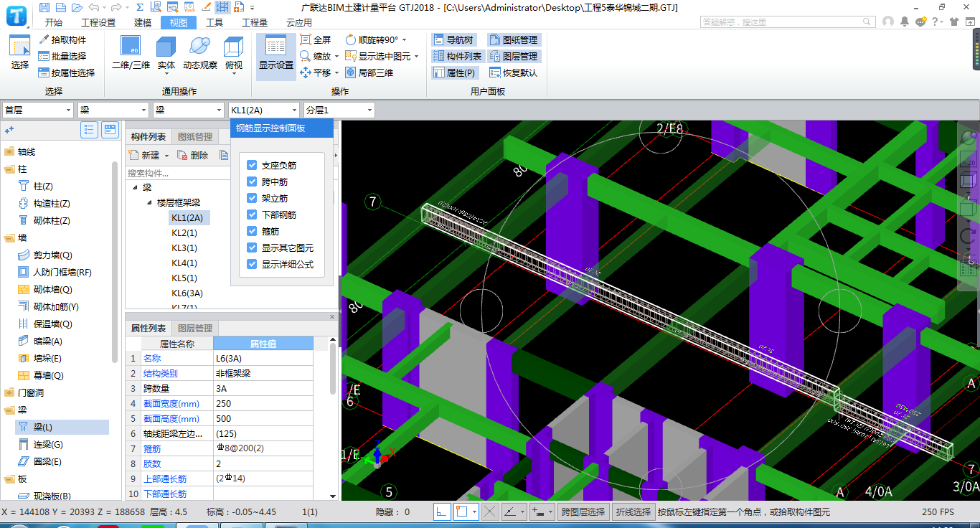Click 全屏 fullscreen tool
Screen dimensions: 980x528
(316, 39)
